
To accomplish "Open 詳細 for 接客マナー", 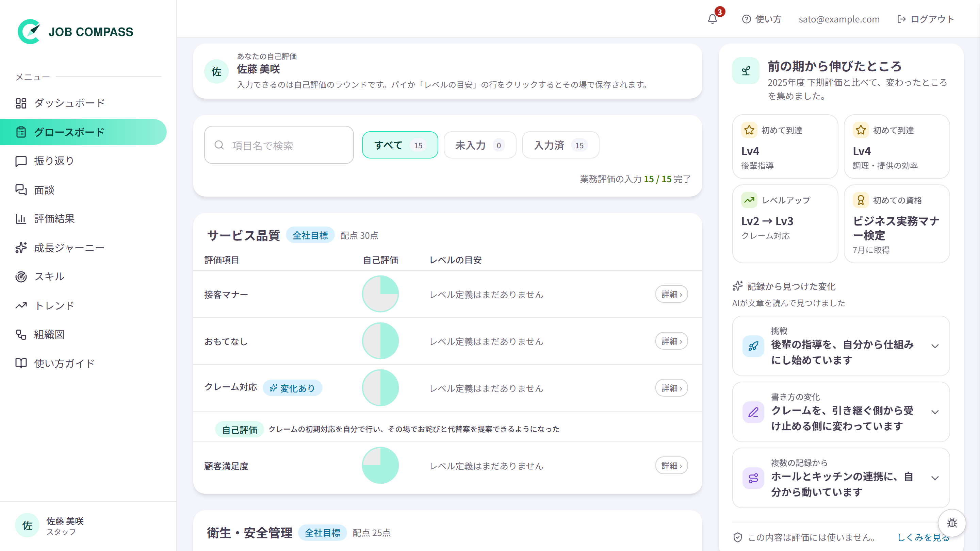I will pos(671,294).
